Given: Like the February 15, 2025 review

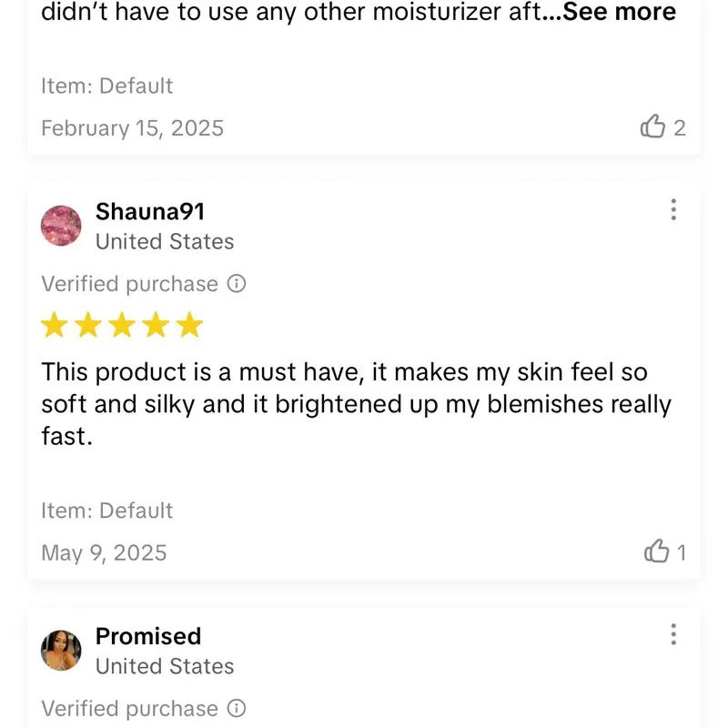Looking at the screenshot, I should click(653, 127).
